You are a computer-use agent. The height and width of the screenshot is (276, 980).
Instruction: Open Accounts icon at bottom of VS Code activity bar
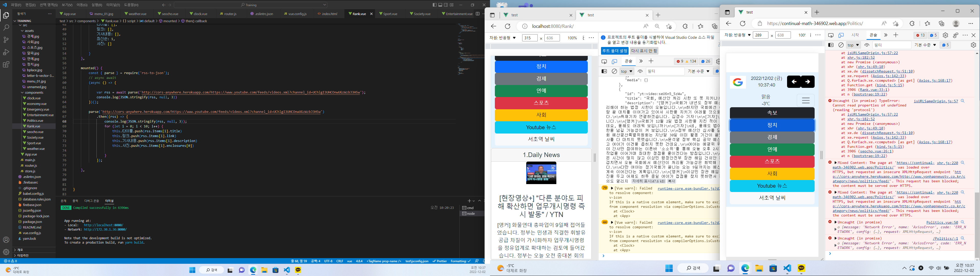6,240
